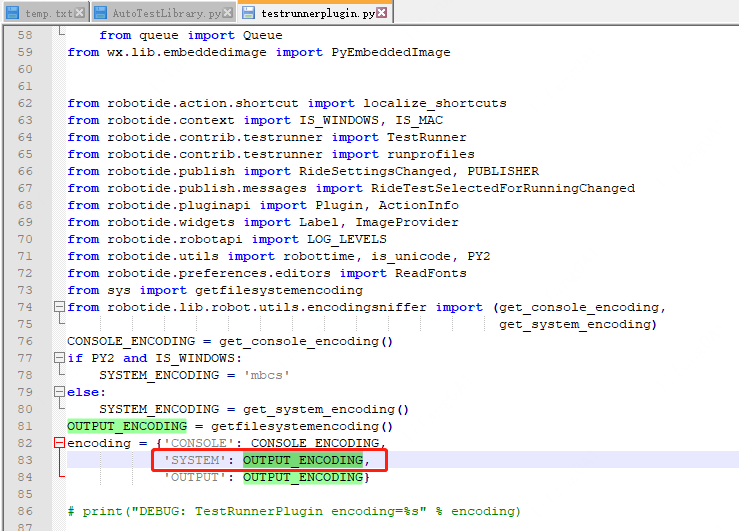Collapse the import block fold at line 74
The width and height of the screenshot is (739, 531).
click(59, 307)
